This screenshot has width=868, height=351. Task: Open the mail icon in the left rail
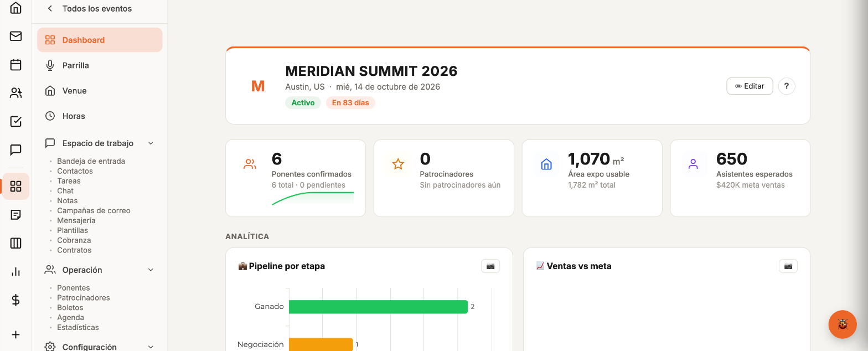(15, 36)
